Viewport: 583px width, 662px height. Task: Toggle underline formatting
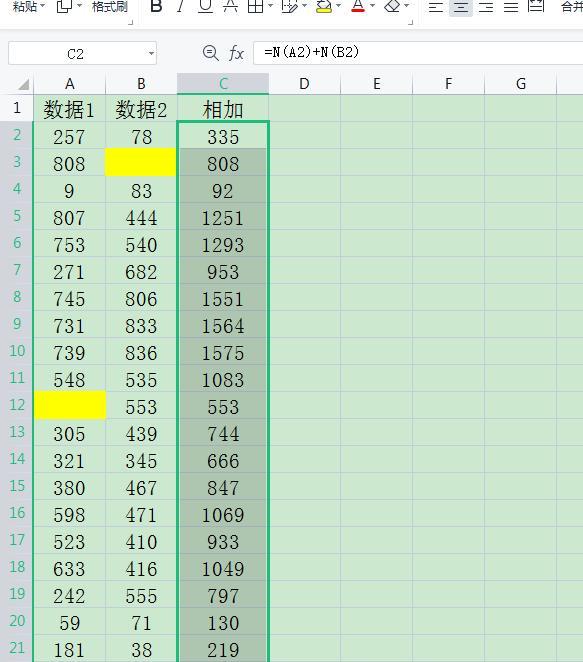(205, 6)
